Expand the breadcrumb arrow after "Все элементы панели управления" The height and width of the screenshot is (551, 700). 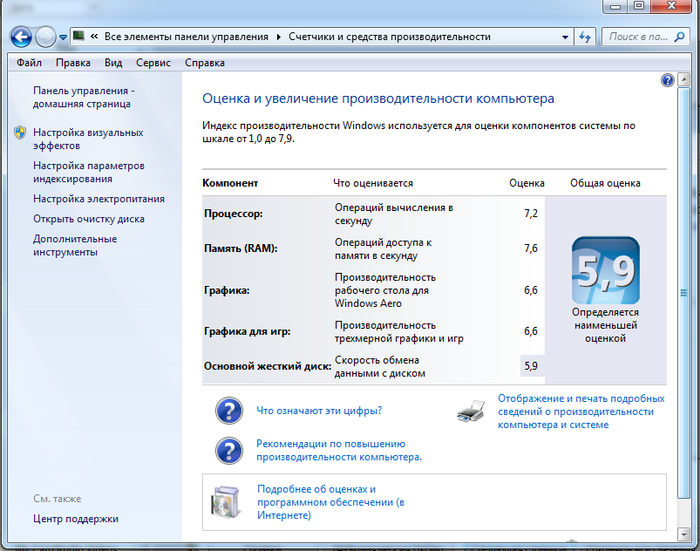pyautogui.click(x=279, y=37)
